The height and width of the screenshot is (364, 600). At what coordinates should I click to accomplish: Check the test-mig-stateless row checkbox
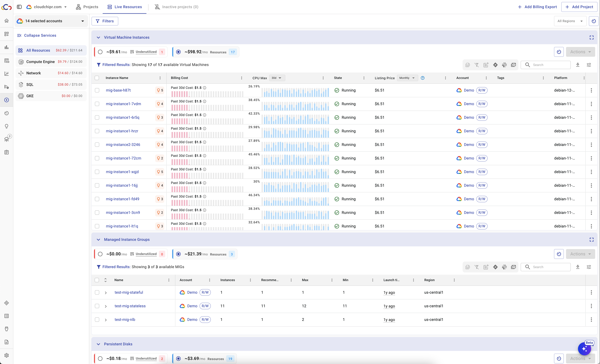coord(97,306)
